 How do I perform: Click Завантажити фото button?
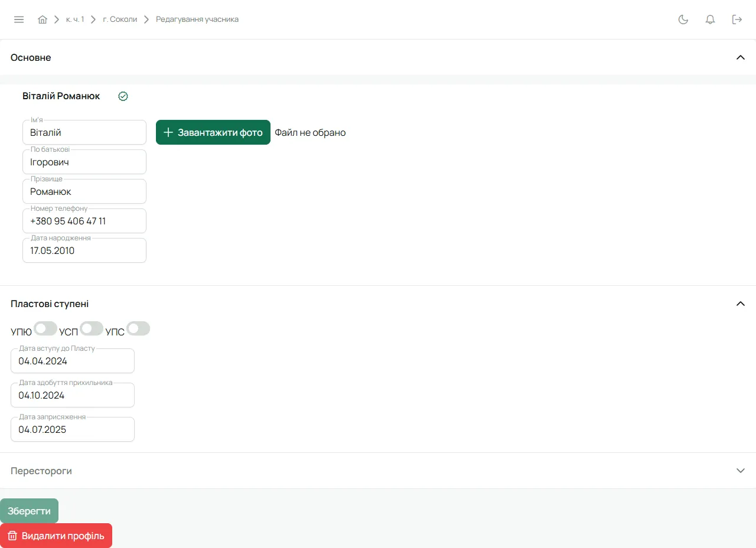[x=213, y=132]
